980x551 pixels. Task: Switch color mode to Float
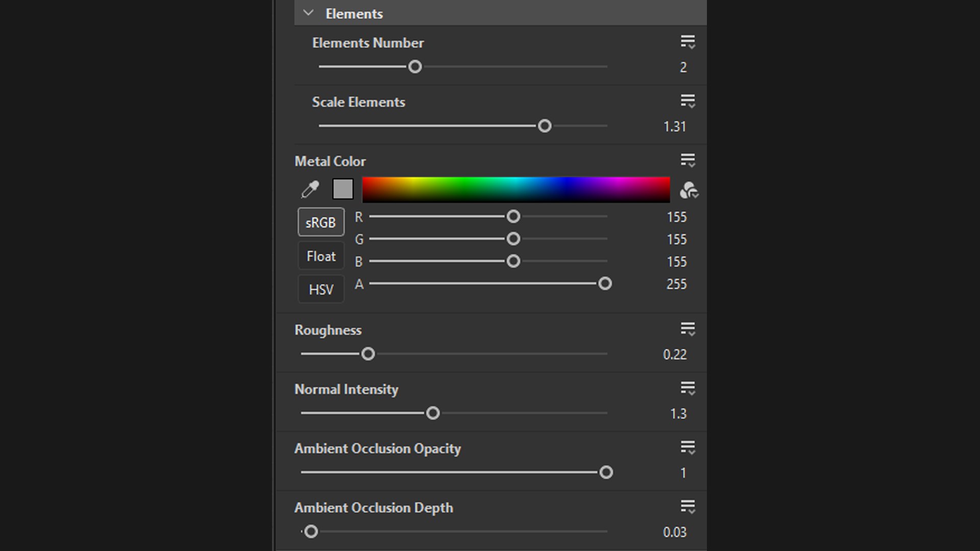[x=321, y=256]
